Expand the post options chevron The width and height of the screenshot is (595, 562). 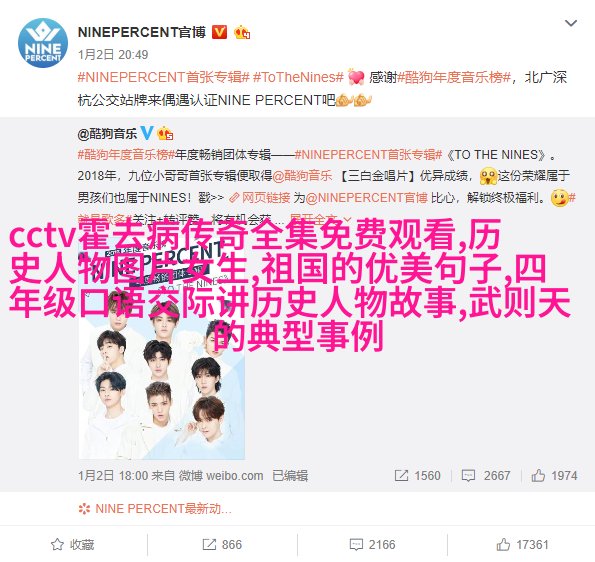tap(571, 24)
